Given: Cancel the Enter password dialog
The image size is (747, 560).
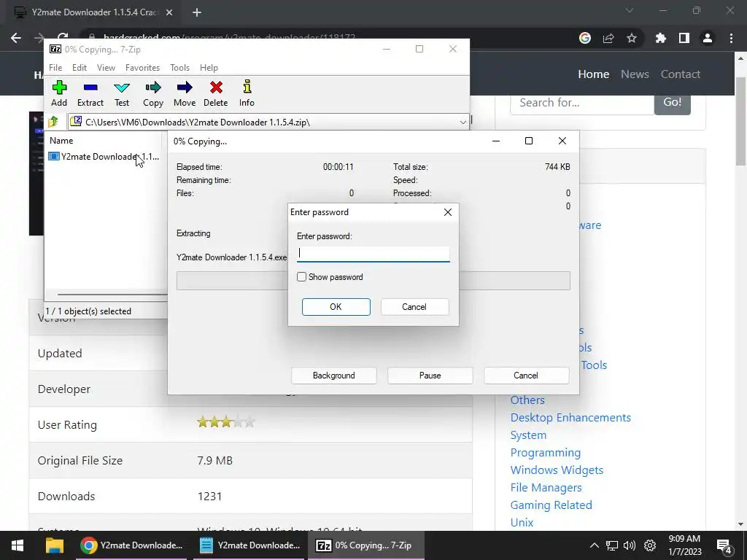Looking at the screenshot, I should coord(414,307).
